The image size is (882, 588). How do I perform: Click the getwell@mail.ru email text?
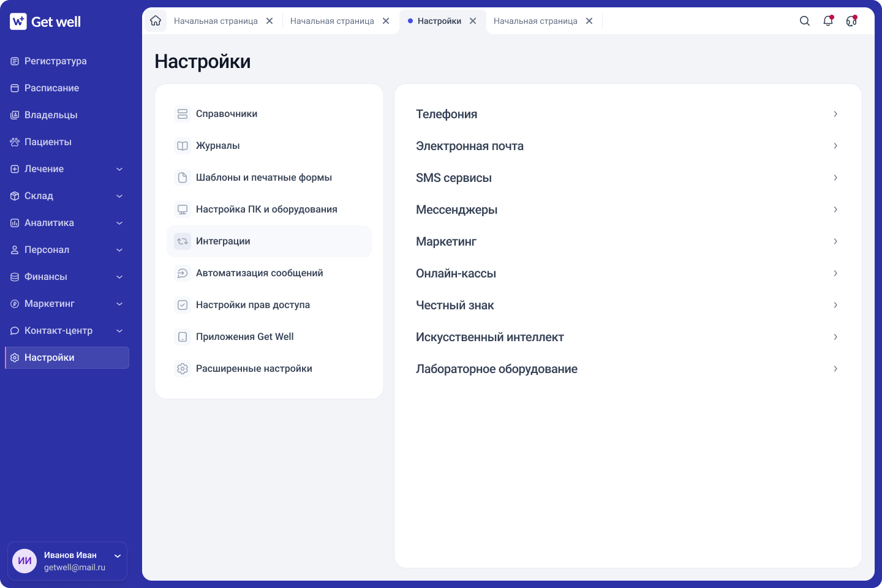pos(75,568)
